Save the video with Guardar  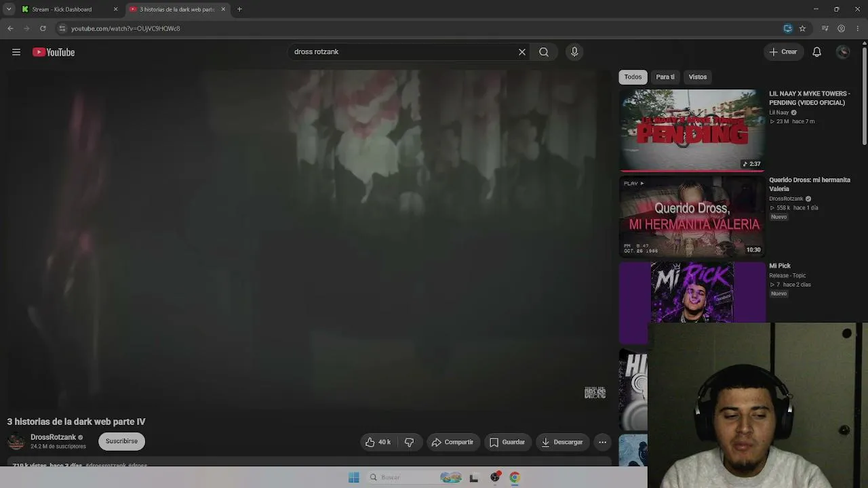508,442
